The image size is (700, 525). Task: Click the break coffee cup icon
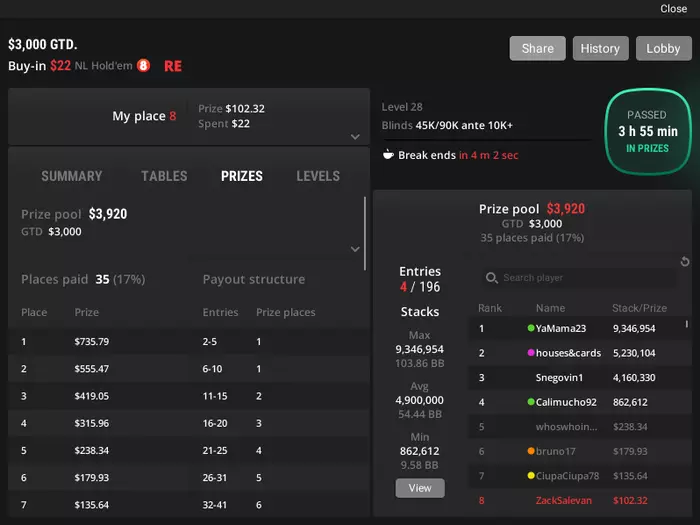click(388, 155)
